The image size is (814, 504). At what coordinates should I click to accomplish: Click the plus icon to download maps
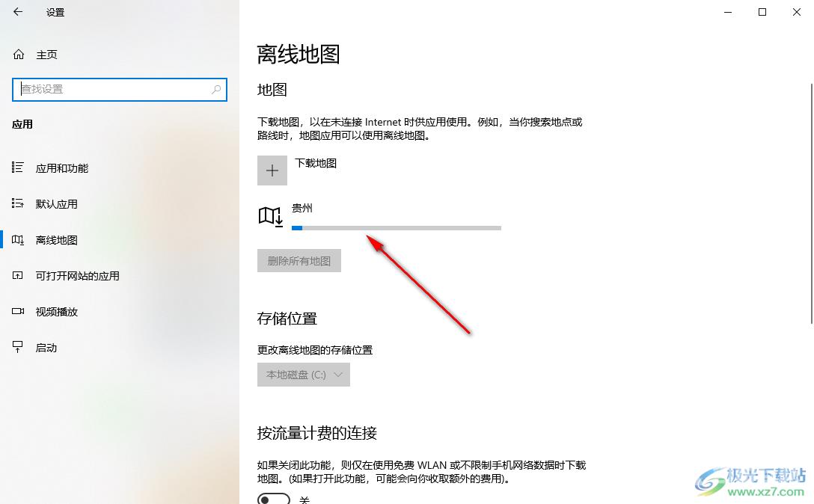(272, 170)
